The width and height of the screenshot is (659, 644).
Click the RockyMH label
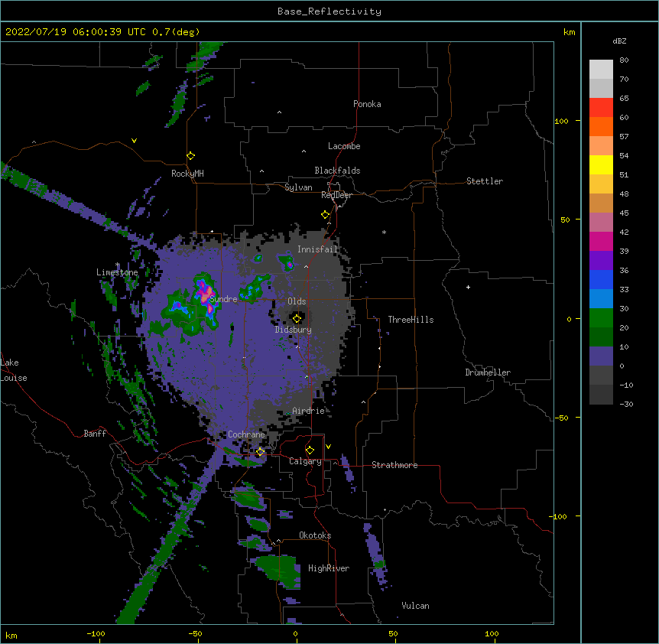(x=187, y=174)
